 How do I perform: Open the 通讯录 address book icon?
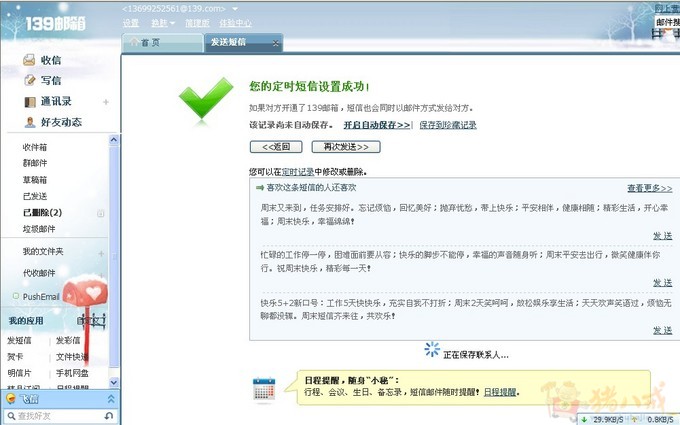click(x=30, y=101)
